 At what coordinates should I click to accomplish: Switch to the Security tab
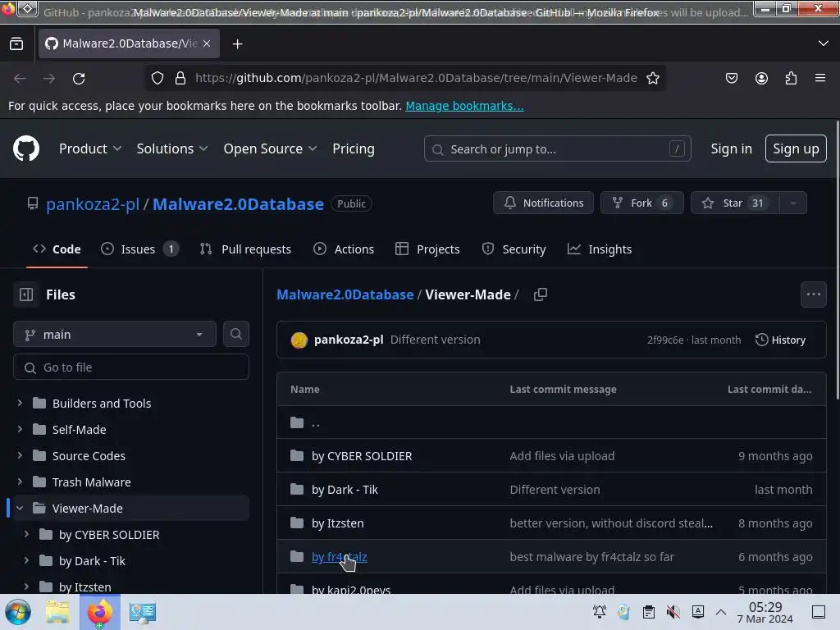[514, 249]
